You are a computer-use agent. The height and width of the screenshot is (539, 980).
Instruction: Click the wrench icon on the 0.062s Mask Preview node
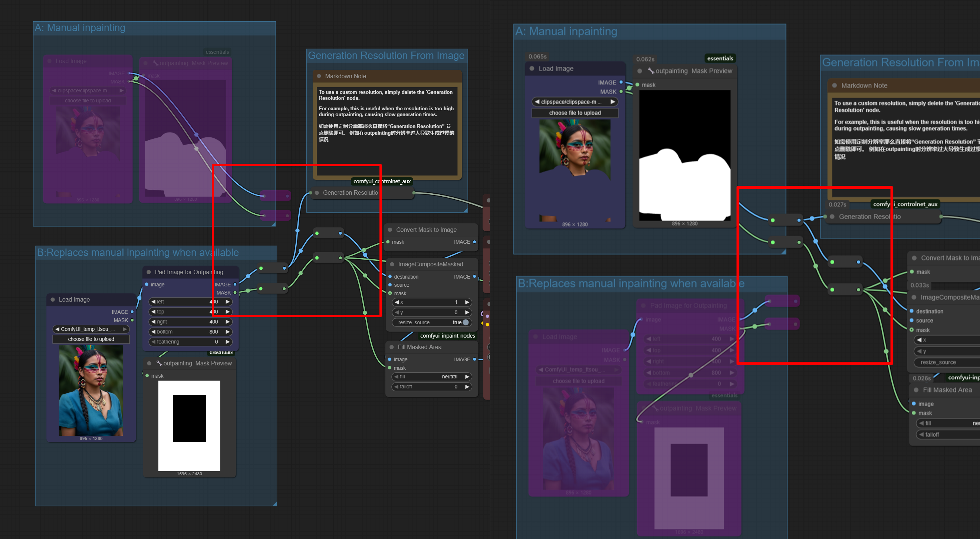pyautogui.click(x=651, y=71)
